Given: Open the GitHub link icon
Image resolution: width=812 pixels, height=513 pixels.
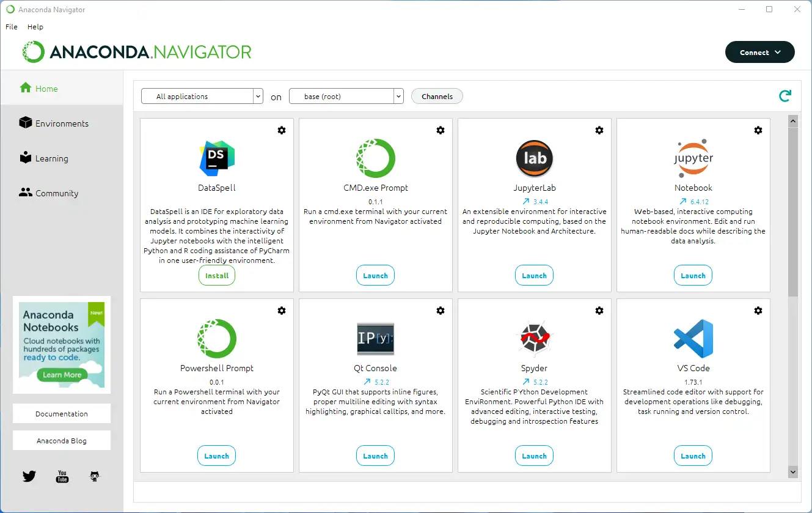Looking at the screenshot, I should [95, 476].
